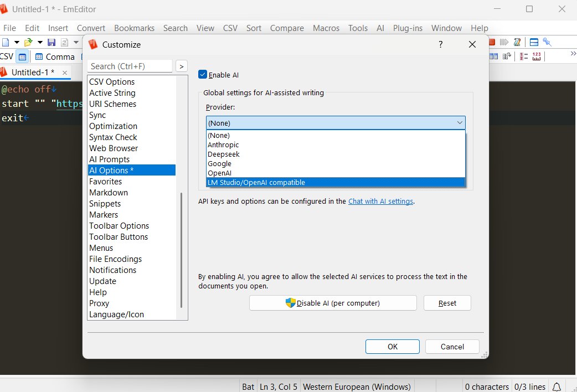Click the Save floppy disk icon
The height and width of the screenshot is (392, 577).
(51, 42)
